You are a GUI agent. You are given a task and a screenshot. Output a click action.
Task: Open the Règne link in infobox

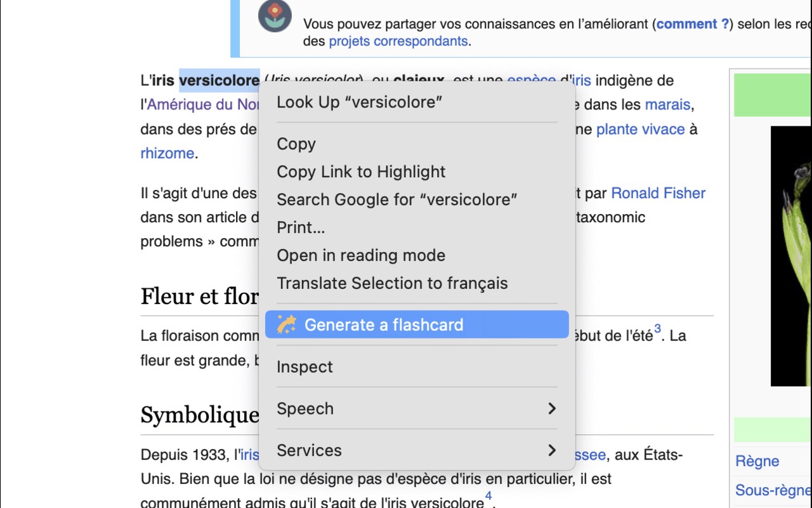click(x=757, y=461)
